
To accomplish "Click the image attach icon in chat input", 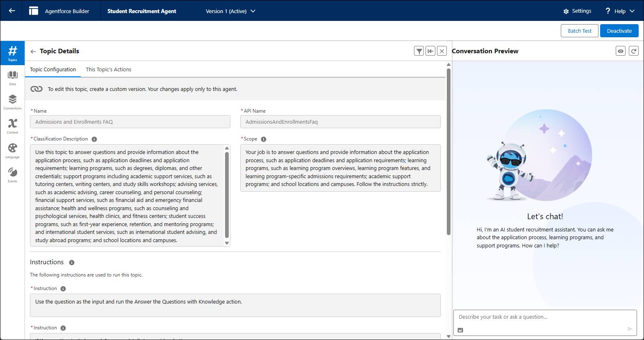I will (460, 330).
